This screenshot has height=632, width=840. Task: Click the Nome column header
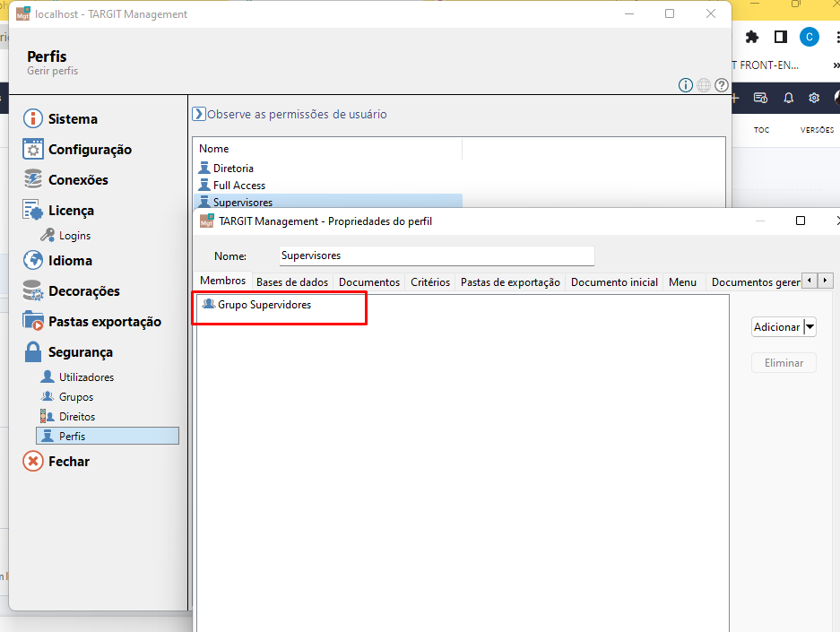point(327,149)
